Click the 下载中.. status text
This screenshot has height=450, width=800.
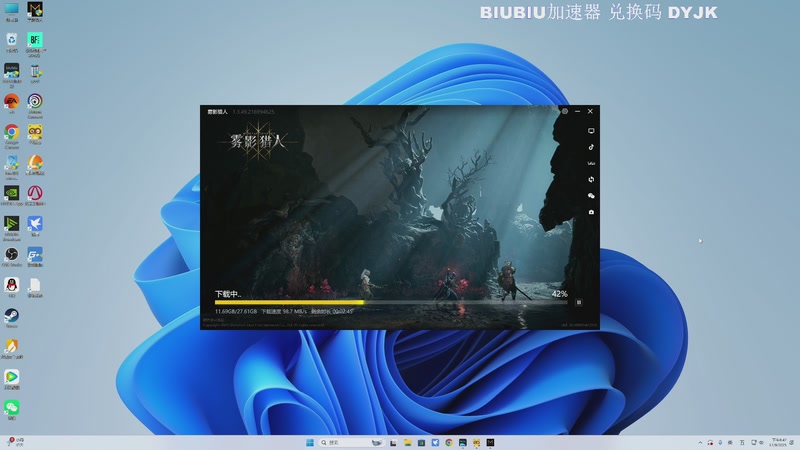[228, 294]
